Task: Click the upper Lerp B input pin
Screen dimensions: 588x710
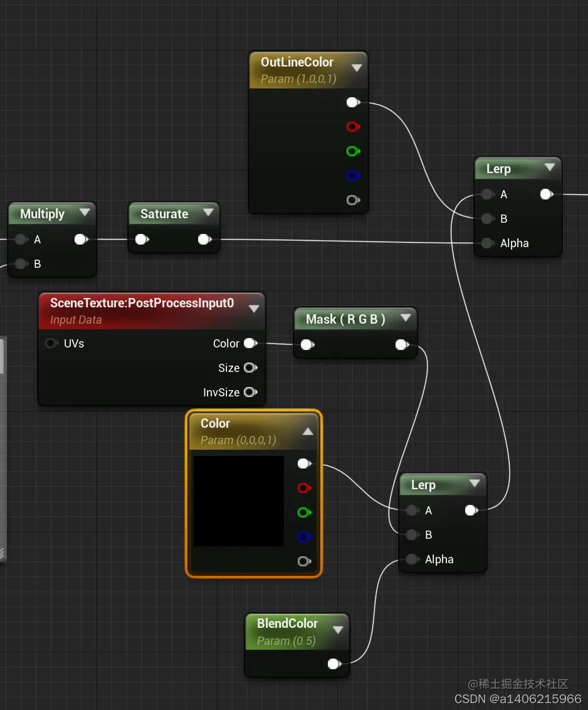Action: tap(488, 219)
